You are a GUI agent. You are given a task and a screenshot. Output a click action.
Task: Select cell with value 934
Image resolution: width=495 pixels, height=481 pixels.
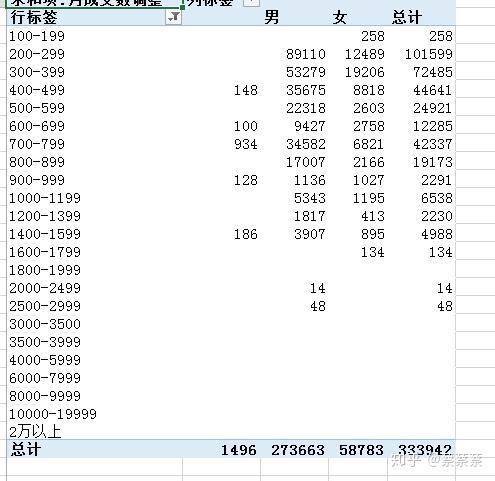coord(246,144)
